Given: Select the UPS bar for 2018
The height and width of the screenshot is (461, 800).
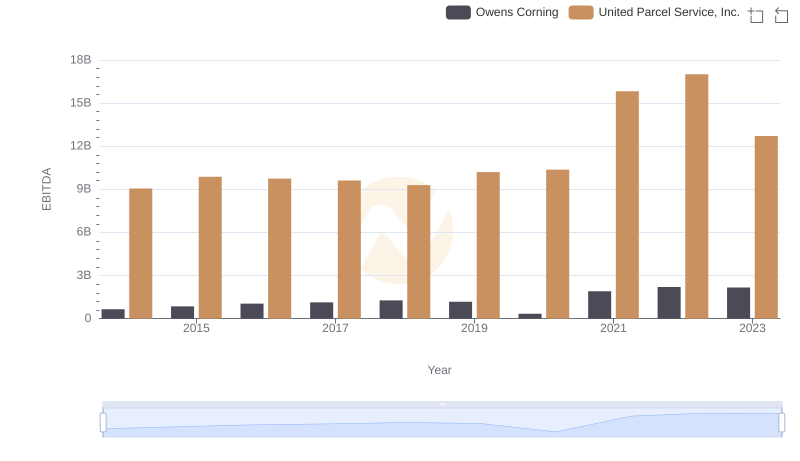Looking at the screenshot, I should point(418,252).
